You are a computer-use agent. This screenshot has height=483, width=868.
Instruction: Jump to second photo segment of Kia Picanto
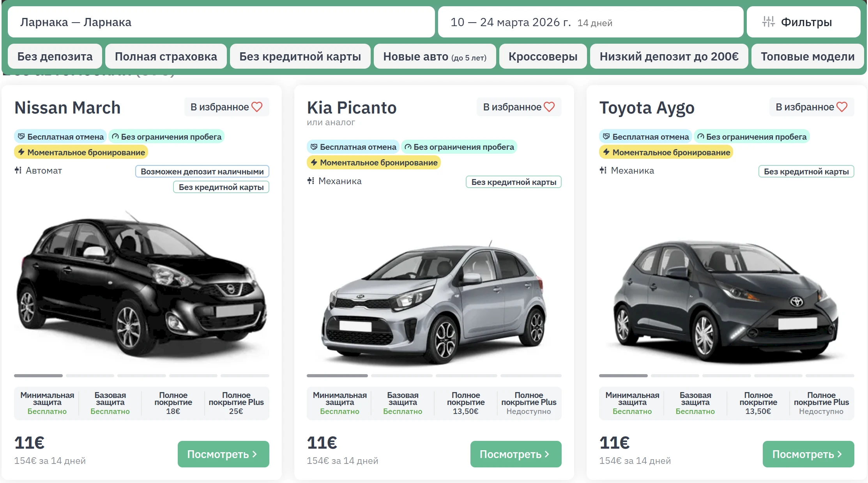[401, 376]
